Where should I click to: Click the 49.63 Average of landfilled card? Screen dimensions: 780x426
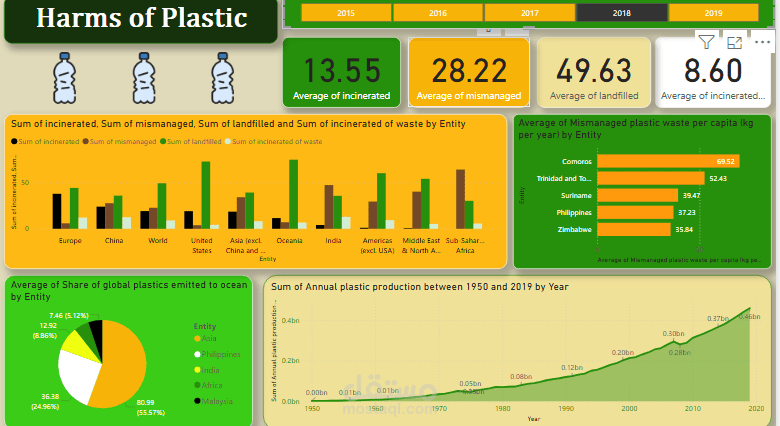594,73
